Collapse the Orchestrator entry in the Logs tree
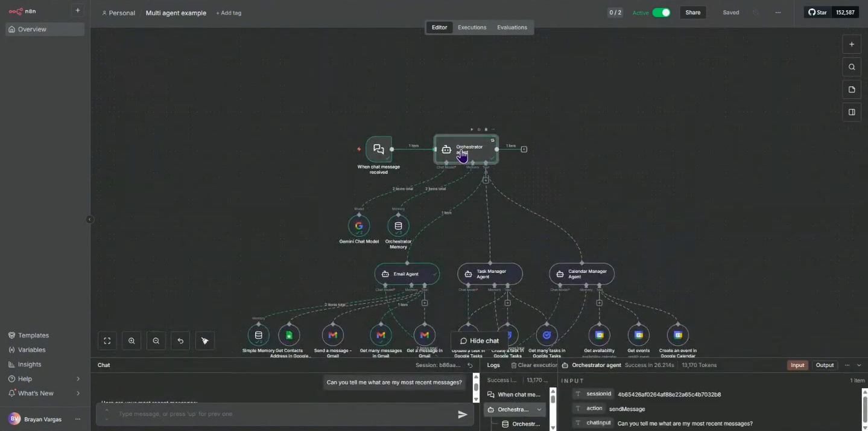 click(x=539, y=409)
